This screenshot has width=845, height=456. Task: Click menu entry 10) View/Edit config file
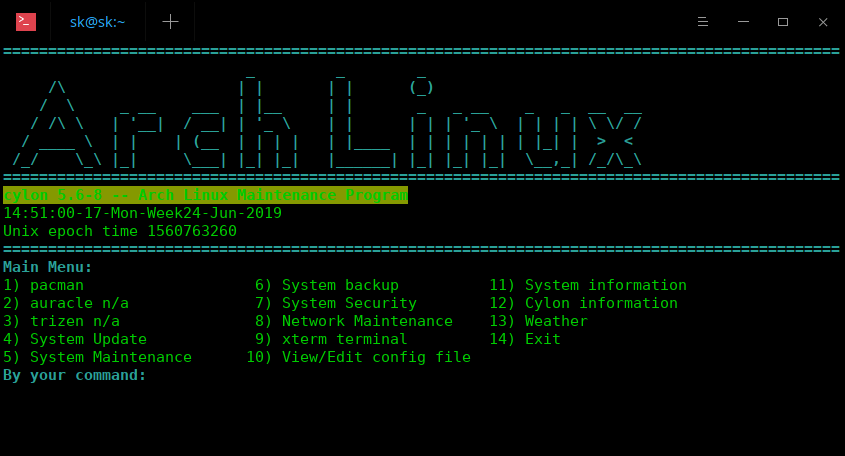point(358,357)
